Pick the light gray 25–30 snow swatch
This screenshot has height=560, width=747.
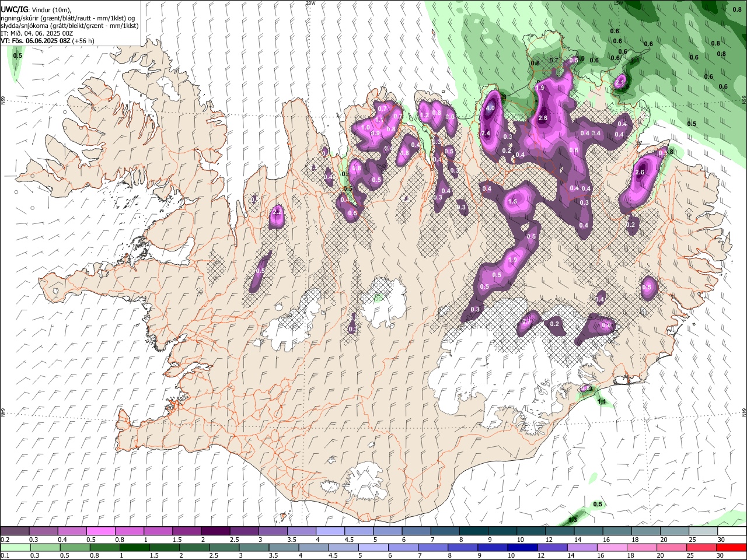[x=702, y=531]
